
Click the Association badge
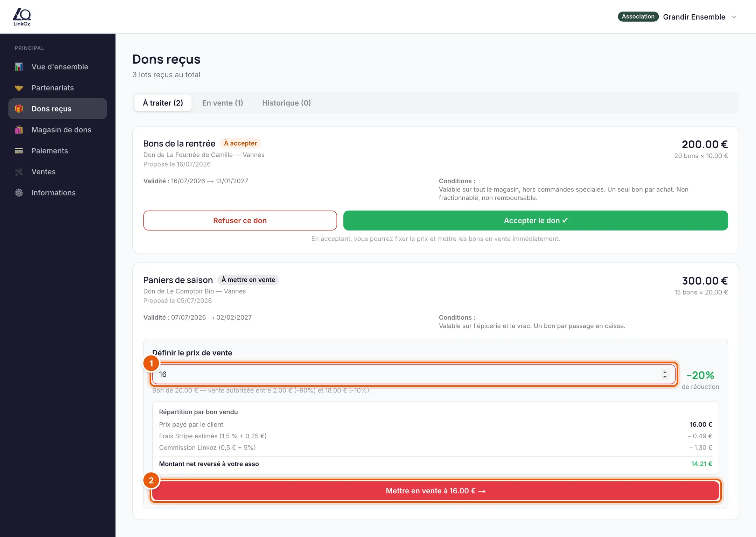click(638, 17)
